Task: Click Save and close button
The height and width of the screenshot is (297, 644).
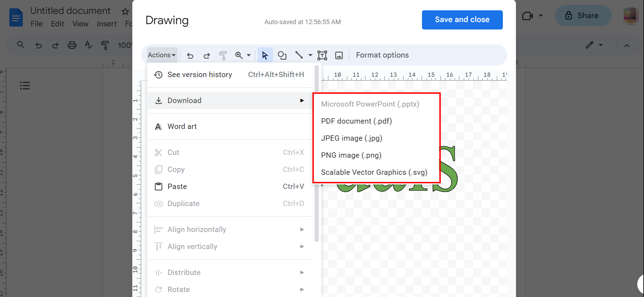Action: tap(462, 20)
